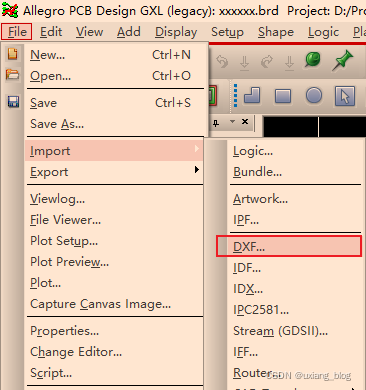Image resolution: width=366 pixels, height=390 pixels.
Task: Open the Add menu
Action: [129, 32]
